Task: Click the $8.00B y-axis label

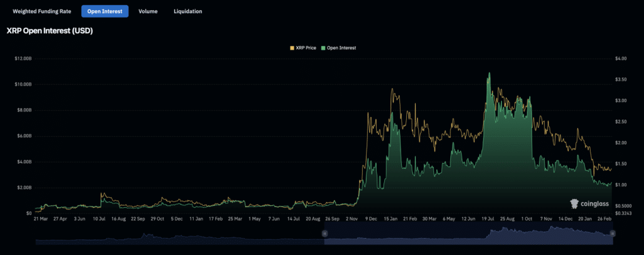Action: [25, 110]
